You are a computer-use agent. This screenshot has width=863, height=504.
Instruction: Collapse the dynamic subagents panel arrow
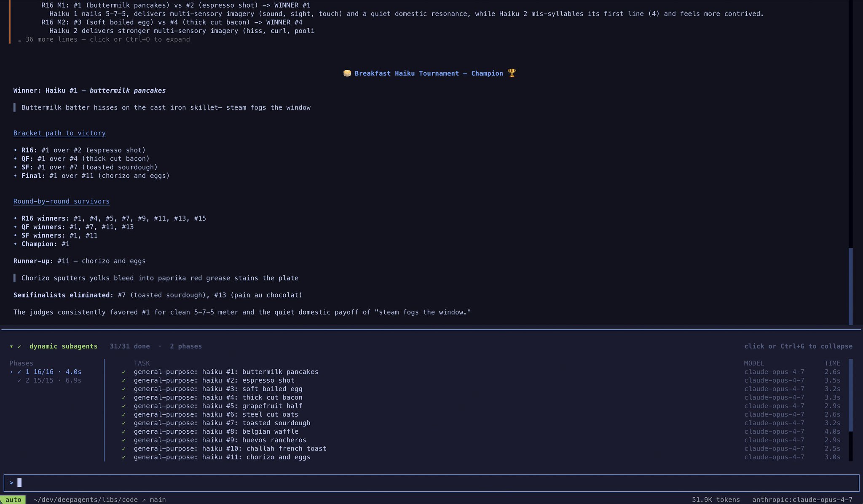coord(11,346)
